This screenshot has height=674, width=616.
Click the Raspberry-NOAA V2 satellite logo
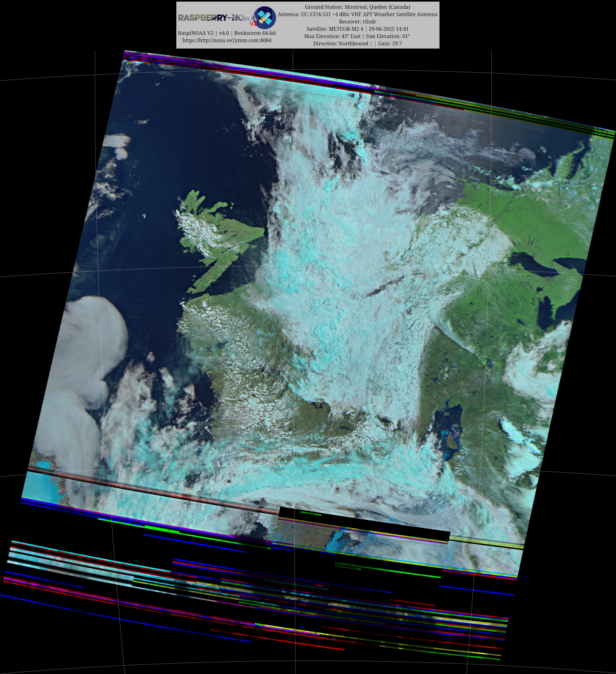[x=265, y=17]
